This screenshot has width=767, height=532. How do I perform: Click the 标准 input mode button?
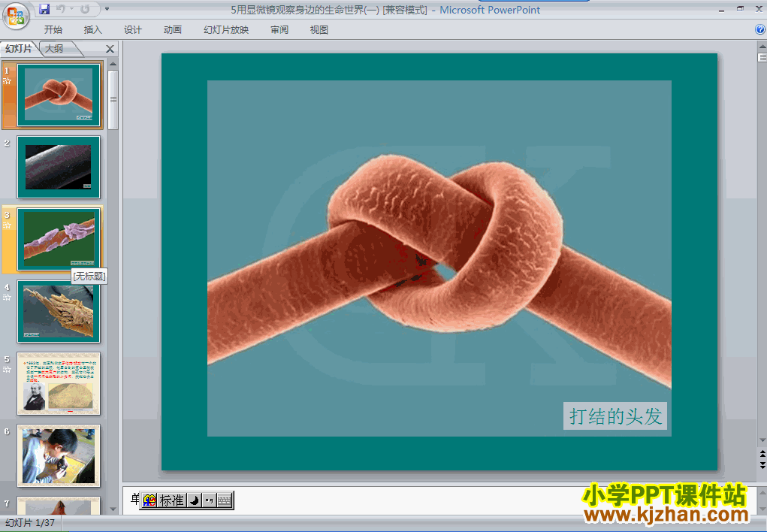(x=172, y=500)
